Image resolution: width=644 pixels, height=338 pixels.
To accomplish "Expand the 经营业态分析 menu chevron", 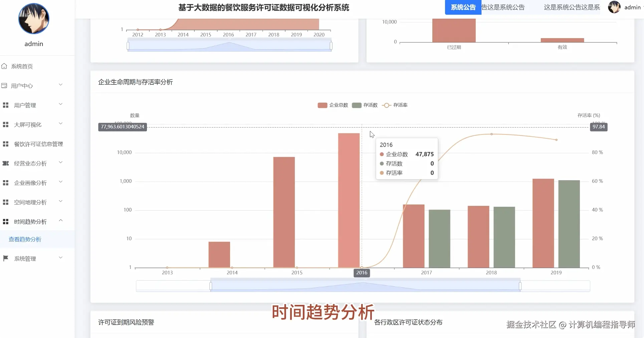I will pos(61,162).
